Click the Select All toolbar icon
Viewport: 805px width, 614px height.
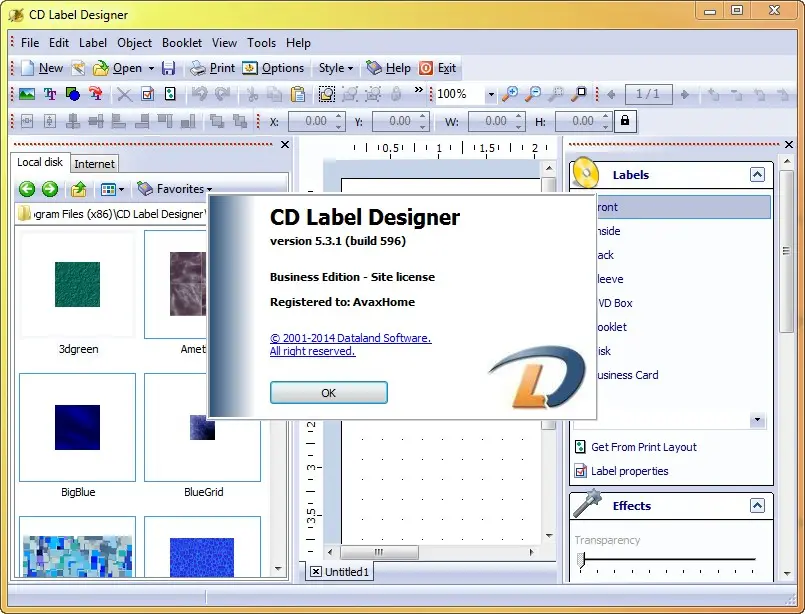(327, 94)
